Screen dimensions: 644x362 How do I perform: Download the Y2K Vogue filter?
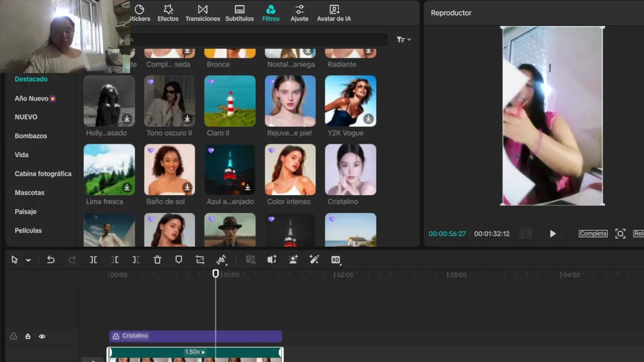(368, 119)
